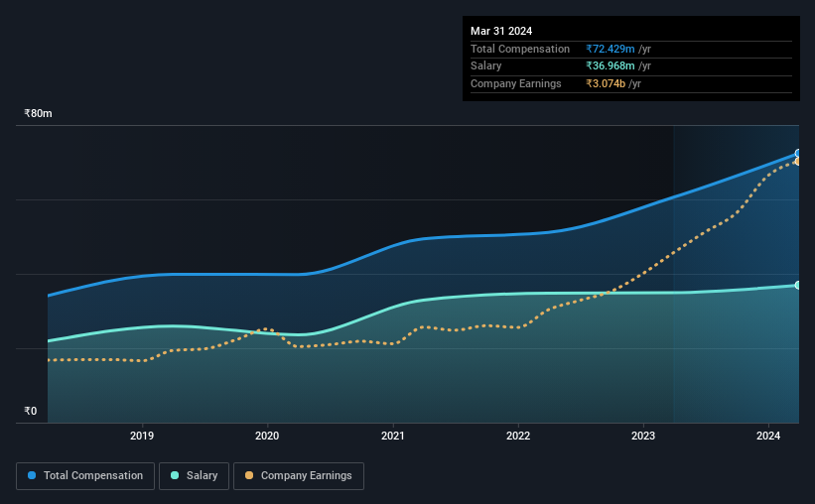The height and width of the screenshot is (504, 815).
Task: Click the 2020 x-axis label
Action: [267, 436]
